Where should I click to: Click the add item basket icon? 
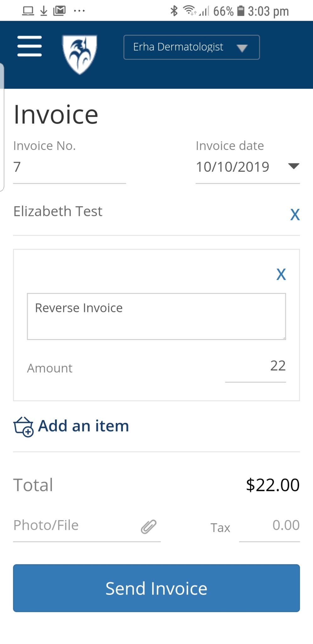click(x=23, y=427)
